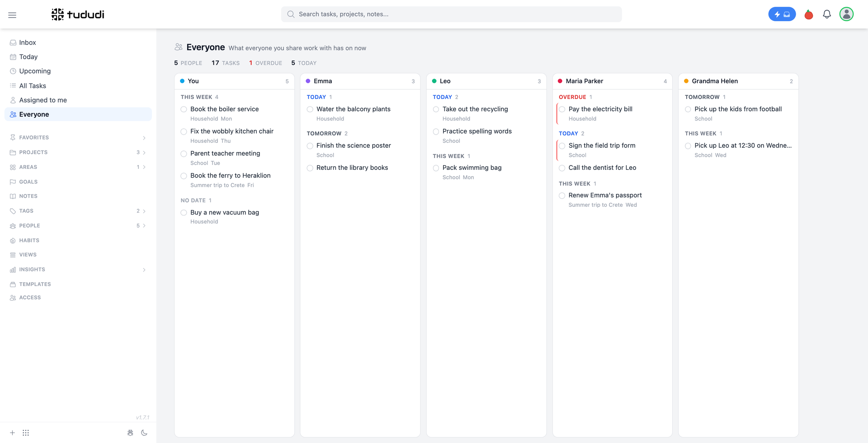The image size is (868, 443).
Task: Expand the Areas section chevron
Action: 144,167
